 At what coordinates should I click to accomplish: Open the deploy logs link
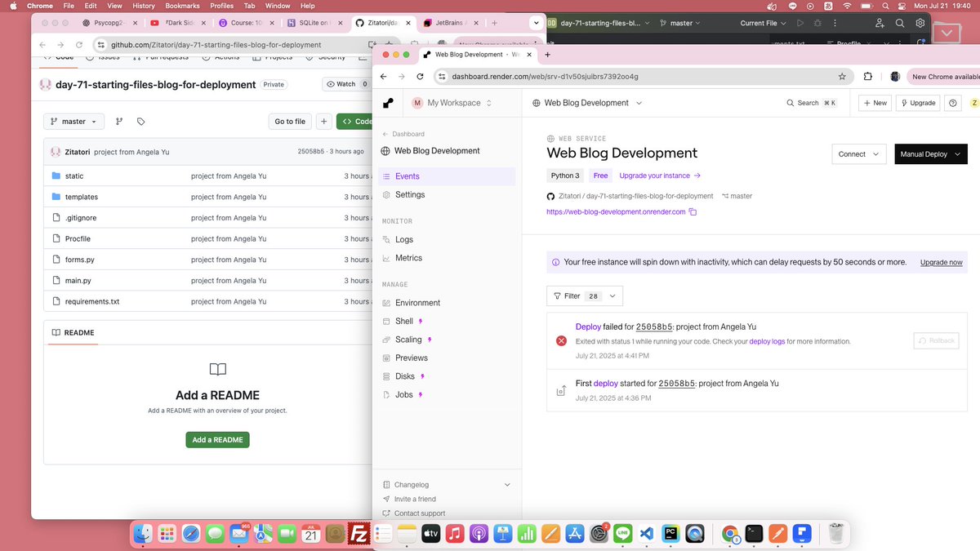pyautogui.click(x=767, y=342)
